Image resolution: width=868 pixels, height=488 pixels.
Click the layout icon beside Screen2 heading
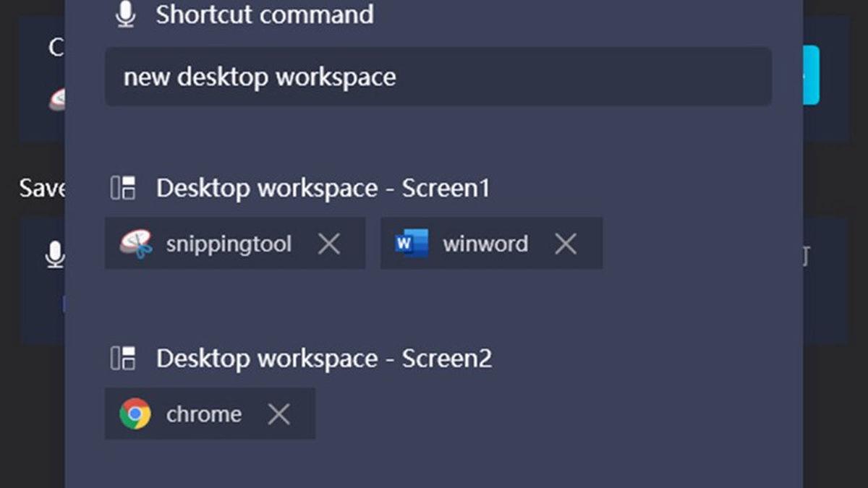click(x=124, y=359)
